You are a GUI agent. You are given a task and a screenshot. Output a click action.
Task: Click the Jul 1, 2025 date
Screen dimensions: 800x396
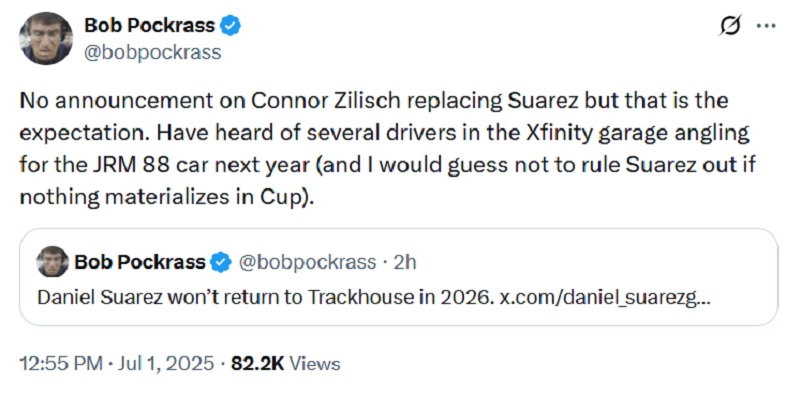[165, 364]
